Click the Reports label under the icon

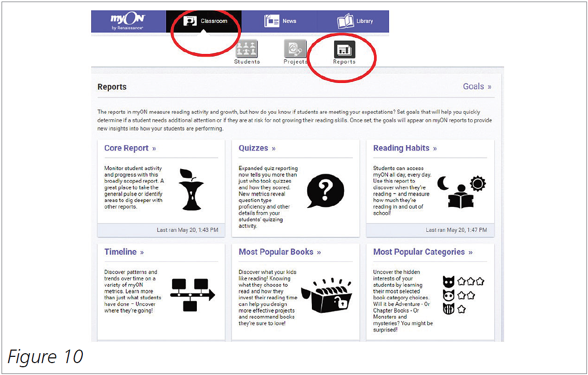coord(344,62)
